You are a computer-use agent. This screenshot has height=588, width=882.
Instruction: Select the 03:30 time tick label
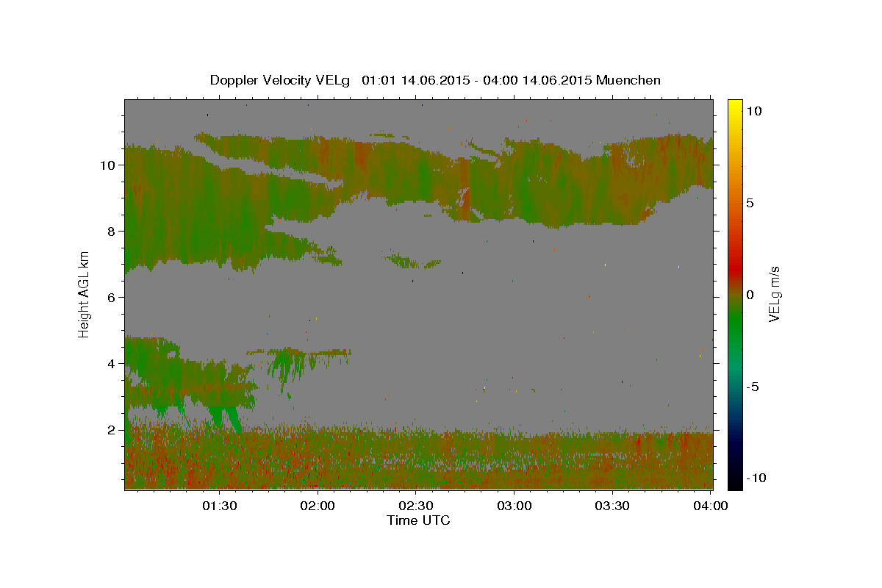tap(612, 506)
